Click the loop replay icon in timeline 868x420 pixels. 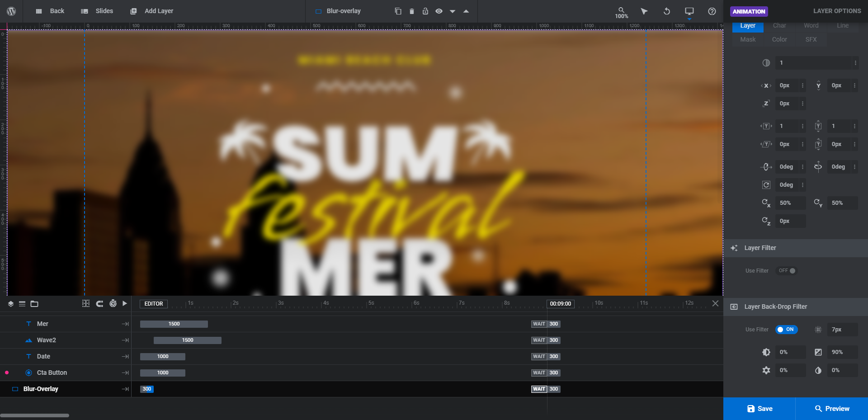click(99, 304)
